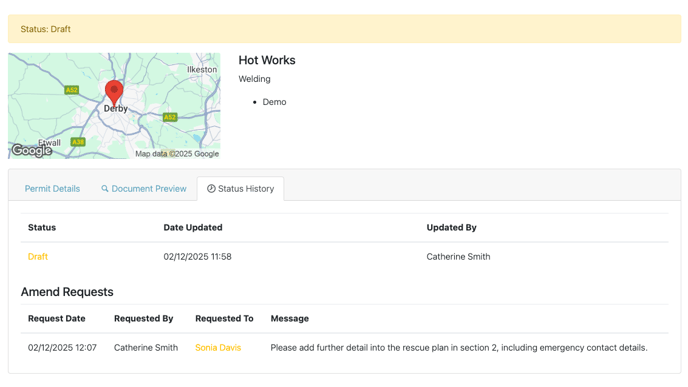Click Catherine Smith in Requested By column
This screenshot has width=688, height=387.
(x=146, y=348)
